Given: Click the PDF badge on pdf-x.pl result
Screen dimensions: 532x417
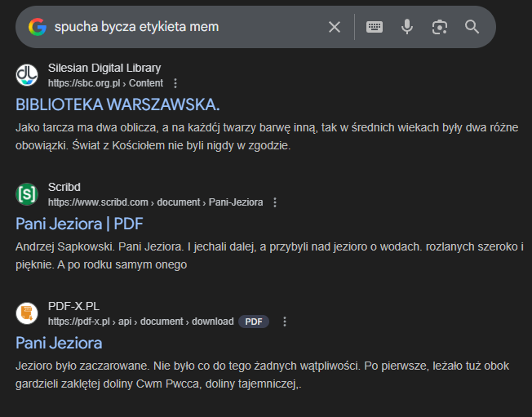Looking at the screenshot, I should 254,322.
